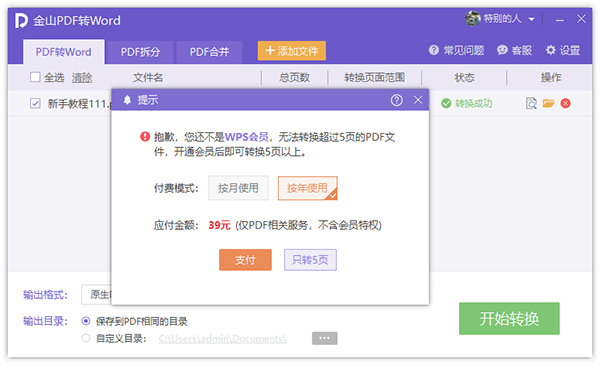Switch to the PDF转Word tab
This screenshot has height=365, width=600.
(x=64, y=52)
